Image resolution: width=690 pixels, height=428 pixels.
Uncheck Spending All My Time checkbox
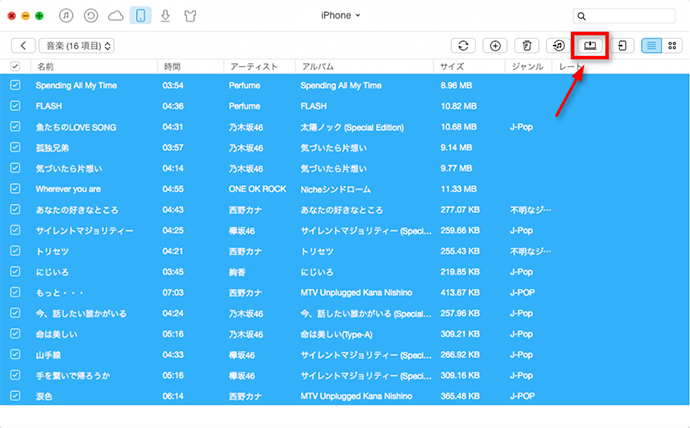[15, 85]
